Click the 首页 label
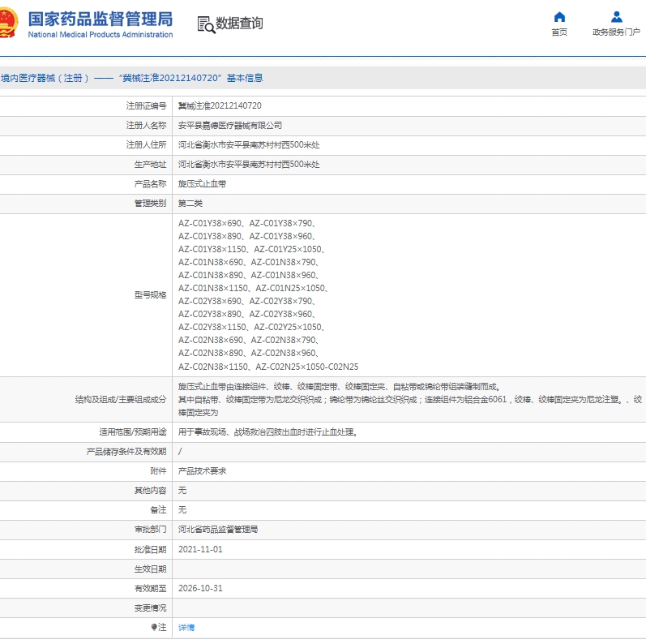Viewport: 646px width, 644px height. coord(559,32)
